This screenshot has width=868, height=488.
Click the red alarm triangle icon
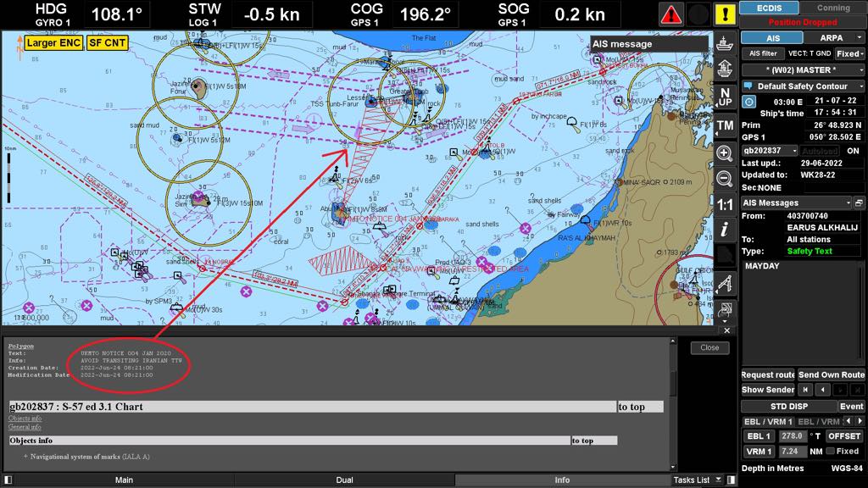tap(671, 14)
